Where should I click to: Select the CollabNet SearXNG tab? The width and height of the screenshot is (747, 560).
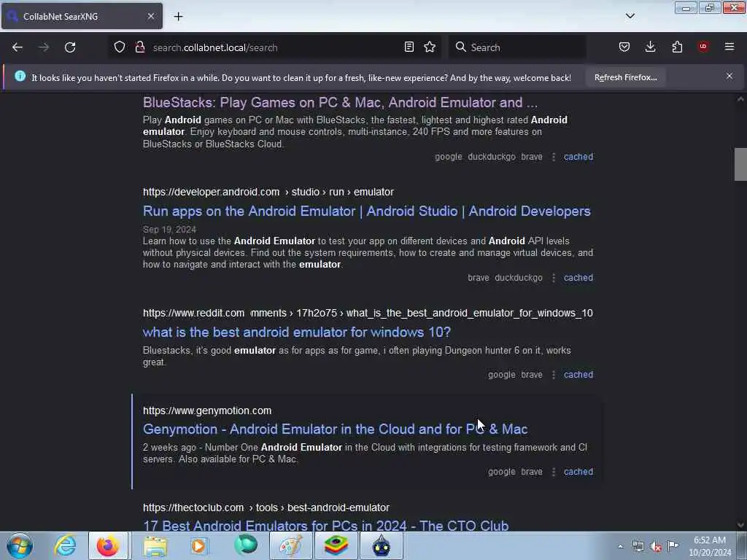coord(82,16)
